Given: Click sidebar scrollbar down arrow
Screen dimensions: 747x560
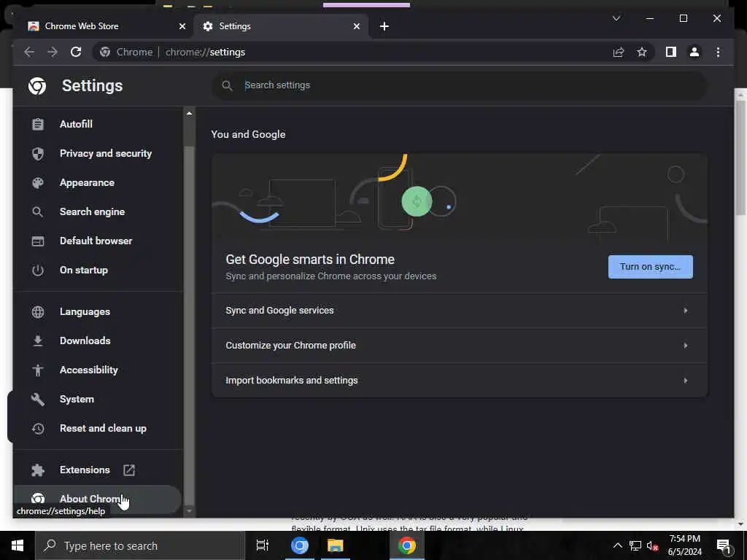Looking at the screenshot, I should 189,511.
